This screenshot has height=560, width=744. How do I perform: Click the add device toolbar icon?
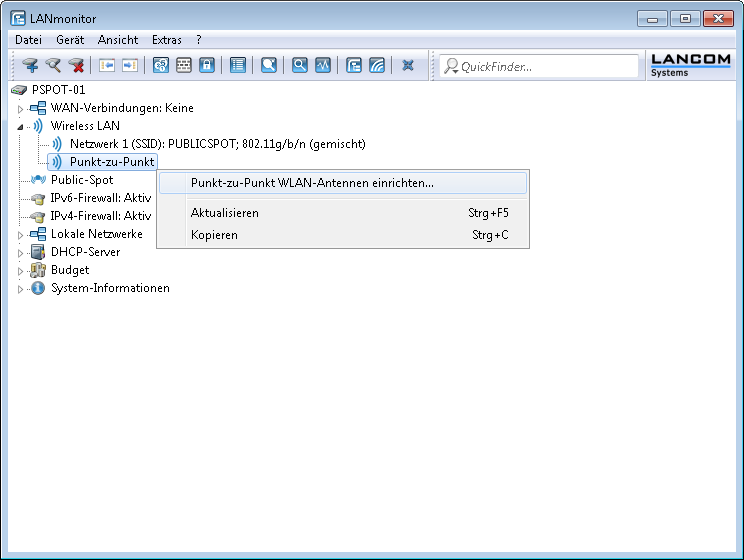[x=30, y=66]
